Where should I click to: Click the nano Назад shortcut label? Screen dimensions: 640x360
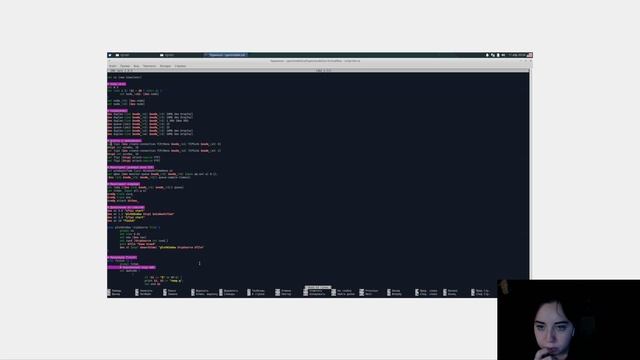tap(396, 291)
